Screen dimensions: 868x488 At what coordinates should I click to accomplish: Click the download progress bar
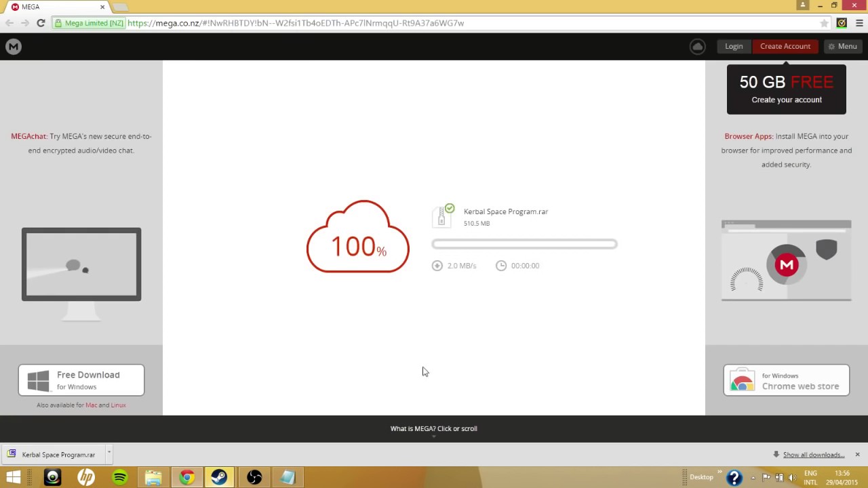(x=524, y=244)
